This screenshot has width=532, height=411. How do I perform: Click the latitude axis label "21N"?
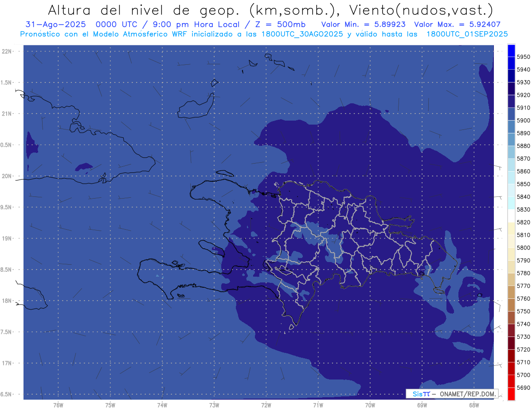click(7, 114)
